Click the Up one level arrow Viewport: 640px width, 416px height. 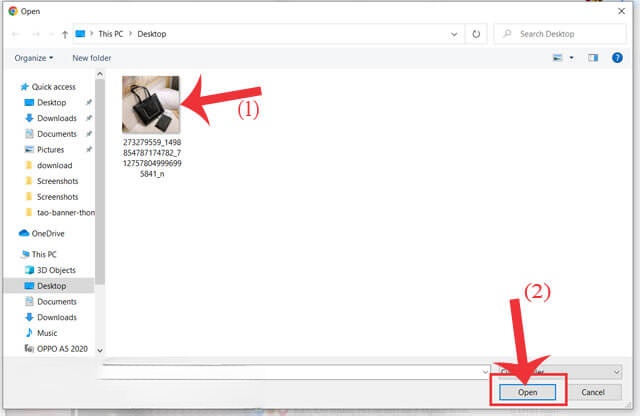coord(64,34)
